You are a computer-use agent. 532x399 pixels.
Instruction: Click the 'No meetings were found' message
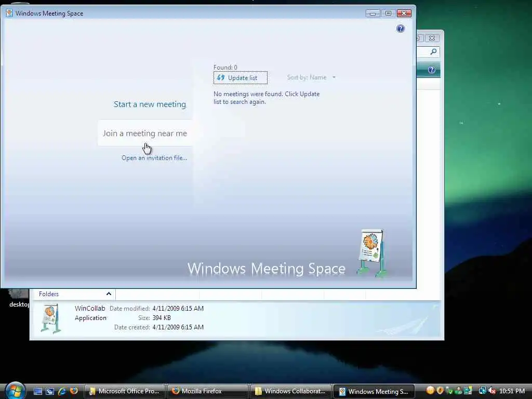tap(267, 98)
